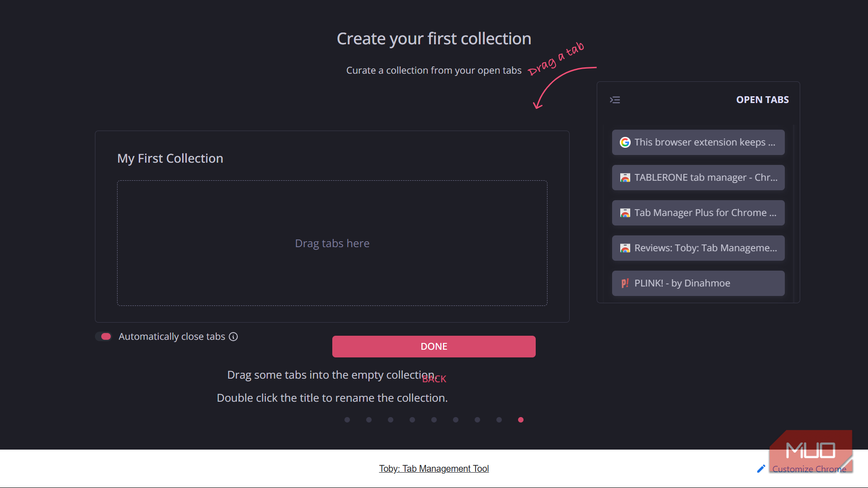Jump to the fifth onboarding step dot
This screenshot has width=868, height=488.
point(434,420)
